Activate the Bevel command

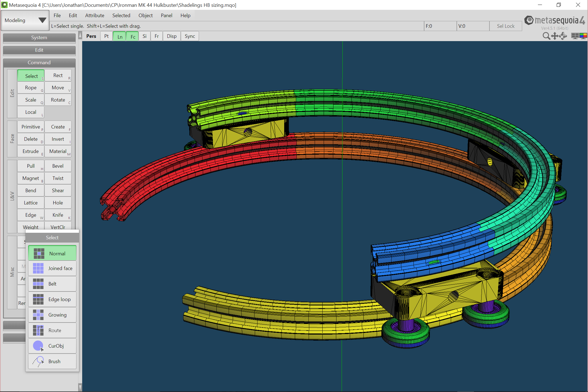point(58,166)
